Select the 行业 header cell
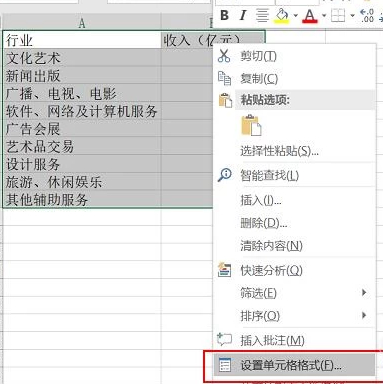The image size is (383, 384). click(x=82, y=40)
